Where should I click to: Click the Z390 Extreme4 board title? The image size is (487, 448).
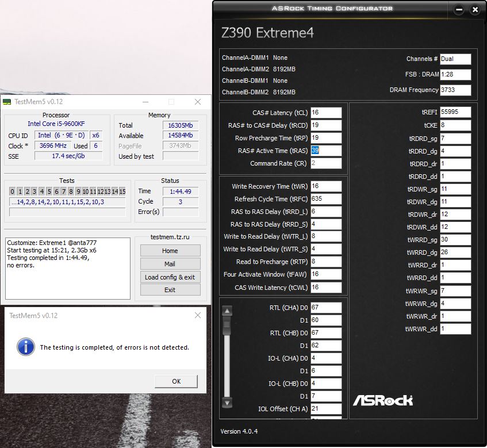coord(267,33)
